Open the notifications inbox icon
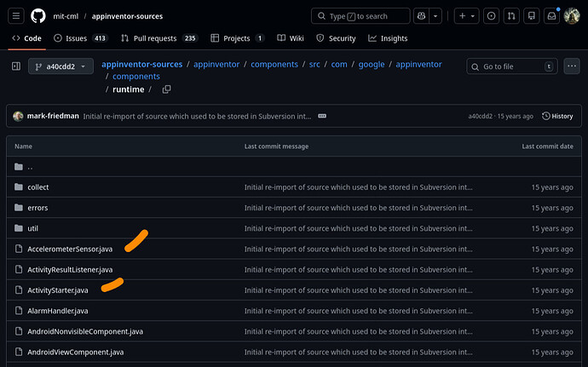The width and height of the screenshot is (588, 367). click(x=551, y=16)
